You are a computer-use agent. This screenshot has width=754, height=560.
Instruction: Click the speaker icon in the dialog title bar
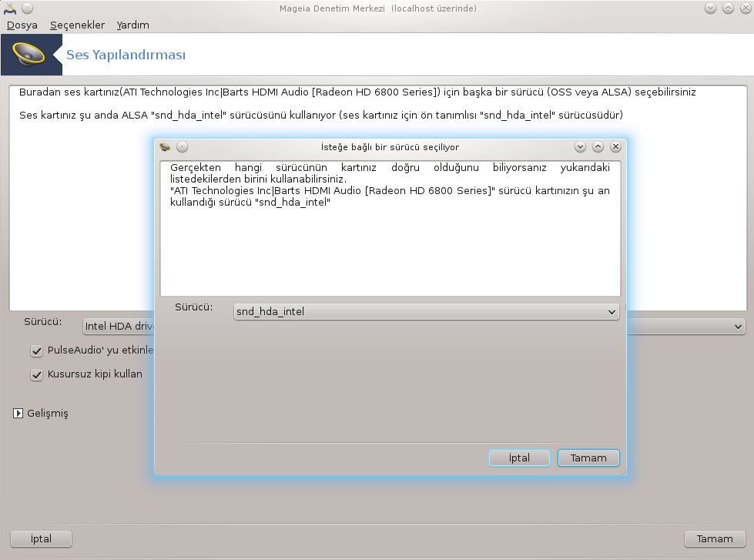click(x=165, y=146)
